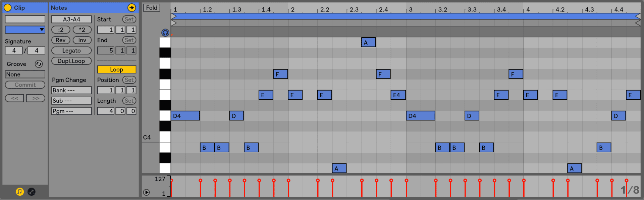Click the A3-A4 note range field
Image resolution: width=644 pixels, height=200 pixels.
click(x=71, y=19)
